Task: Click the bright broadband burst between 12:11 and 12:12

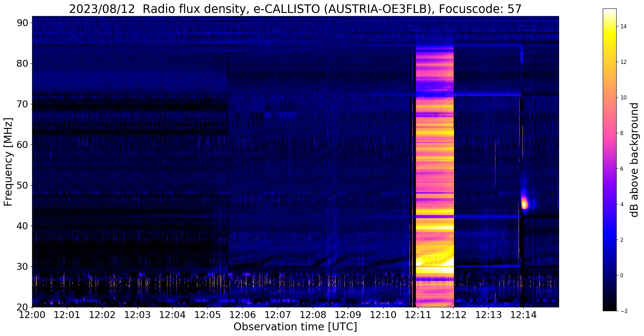Action: click(x=435, y=176)
